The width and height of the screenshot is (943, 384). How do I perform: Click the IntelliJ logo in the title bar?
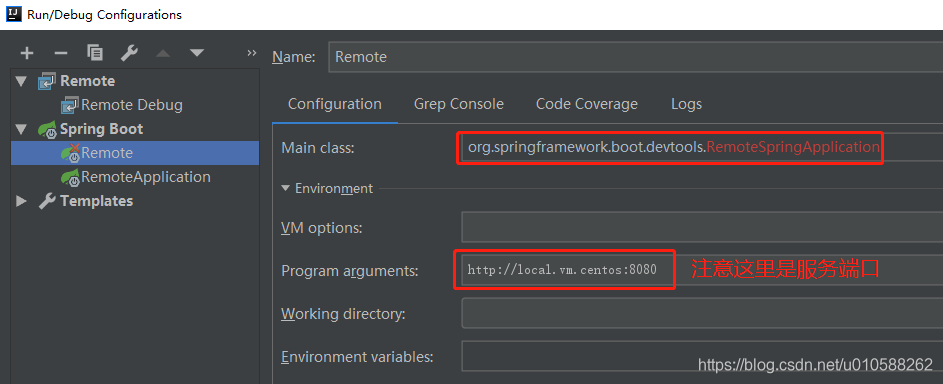[14, 14]
